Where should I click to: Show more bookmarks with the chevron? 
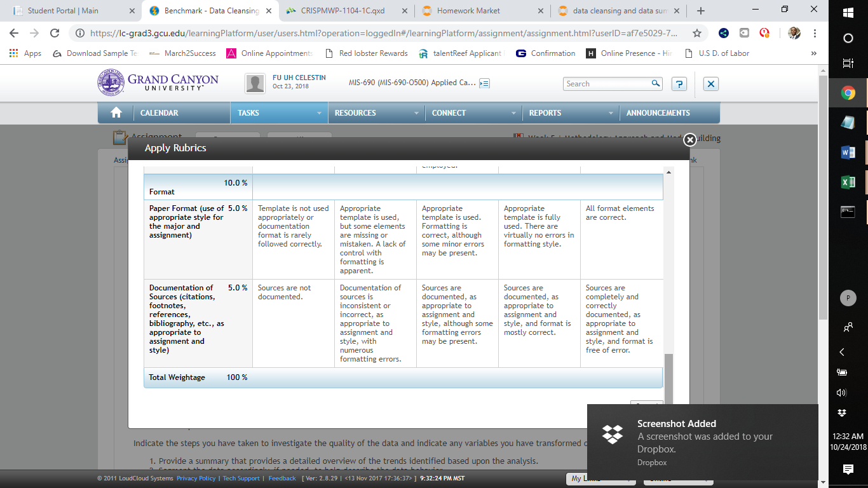click(x=814, y=53)
